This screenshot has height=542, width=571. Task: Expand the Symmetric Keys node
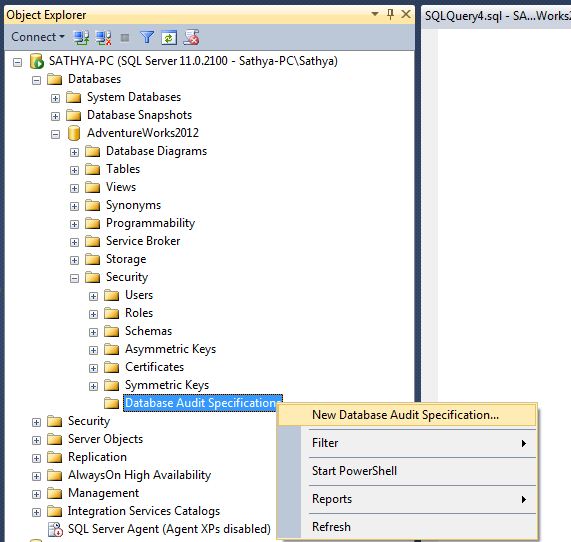tap(93, 386)
